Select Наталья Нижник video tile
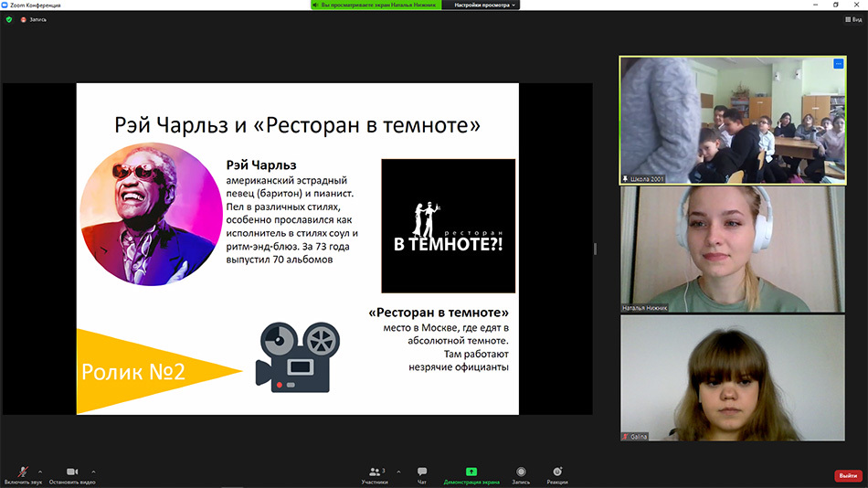This screenshot has height=488, width=868. (733, 249)
